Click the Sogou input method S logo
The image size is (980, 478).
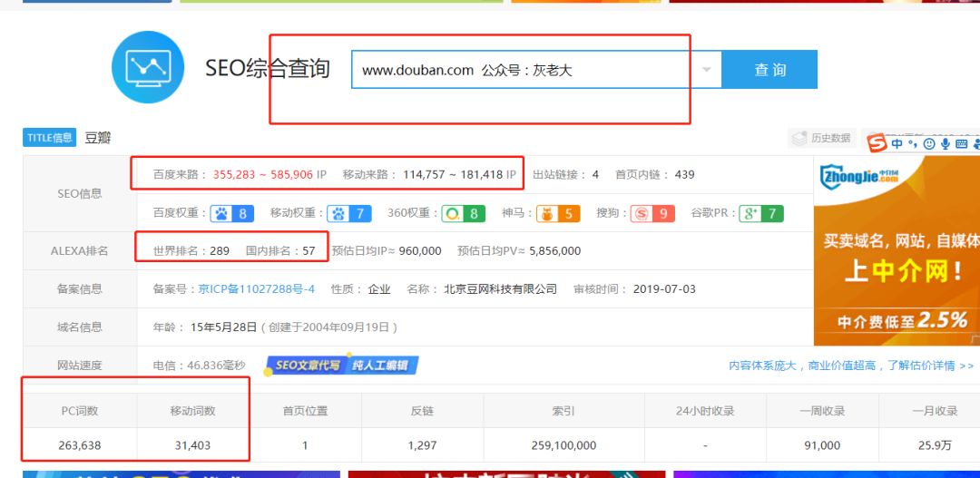tap(877, 143)
